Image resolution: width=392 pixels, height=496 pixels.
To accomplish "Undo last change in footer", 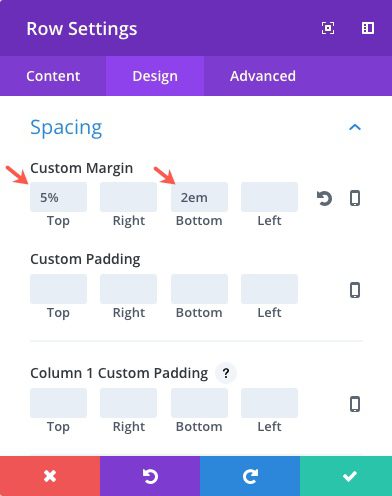I will coord(150,476).
